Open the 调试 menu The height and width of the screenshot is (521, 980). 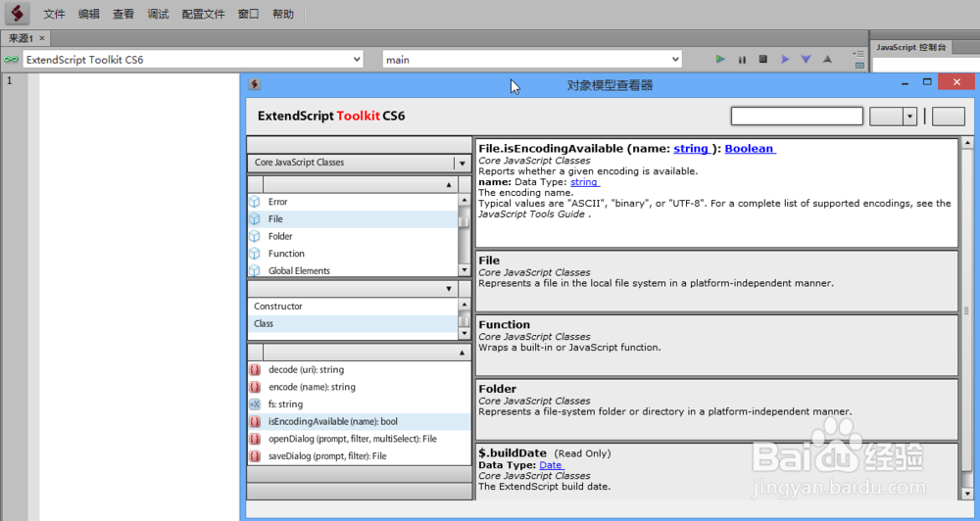coord(158,14)
